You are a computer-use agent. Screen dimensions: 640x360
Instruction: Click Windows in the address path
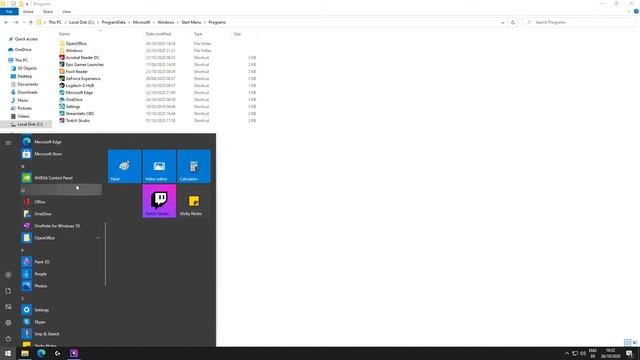pos(166,22)
